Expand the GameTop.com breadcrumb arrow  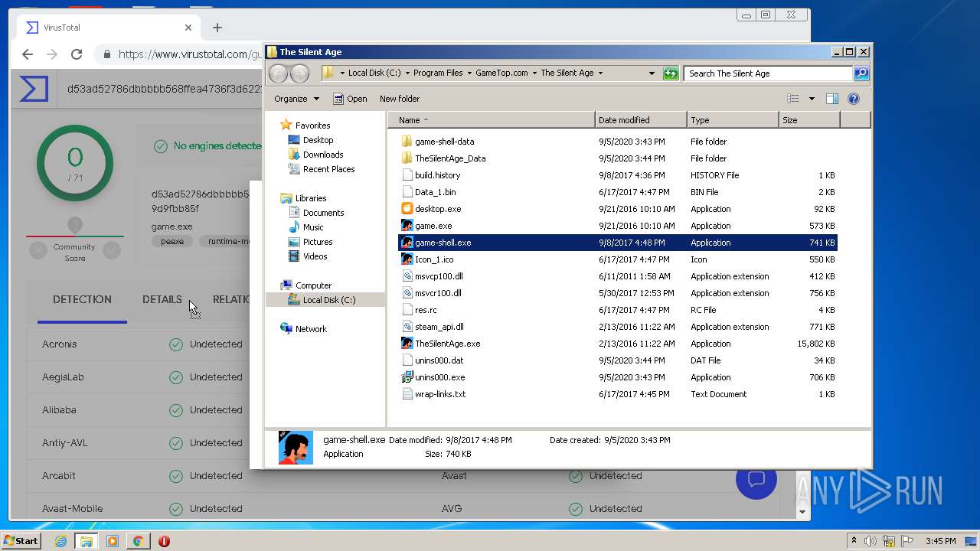[534, 73]
